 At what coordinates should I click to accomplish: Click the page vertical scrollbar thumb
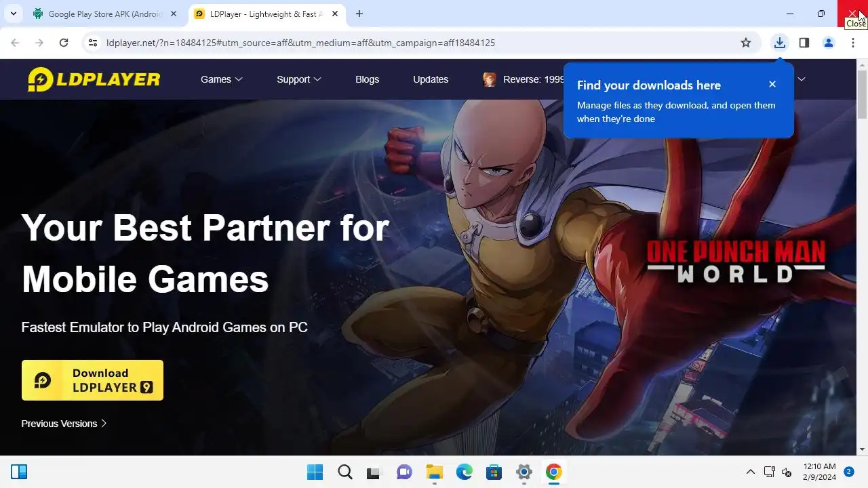pyautogui.click(x=863, y=94)
